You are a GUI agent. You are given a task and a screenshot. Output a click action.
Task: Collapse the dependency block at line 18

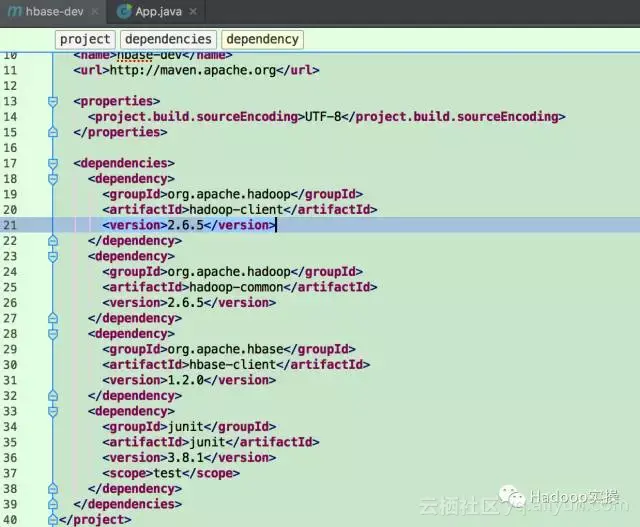53,179
